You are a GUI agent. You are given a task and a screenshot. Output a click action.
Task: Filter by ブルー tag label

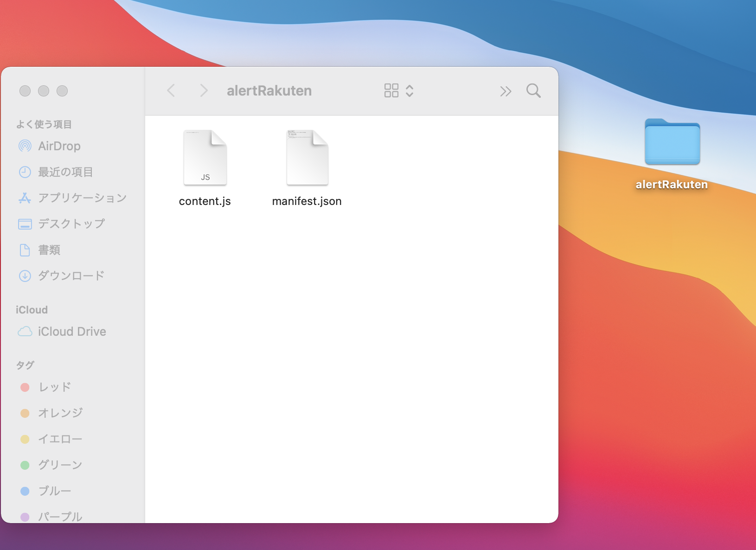point(55,491)
